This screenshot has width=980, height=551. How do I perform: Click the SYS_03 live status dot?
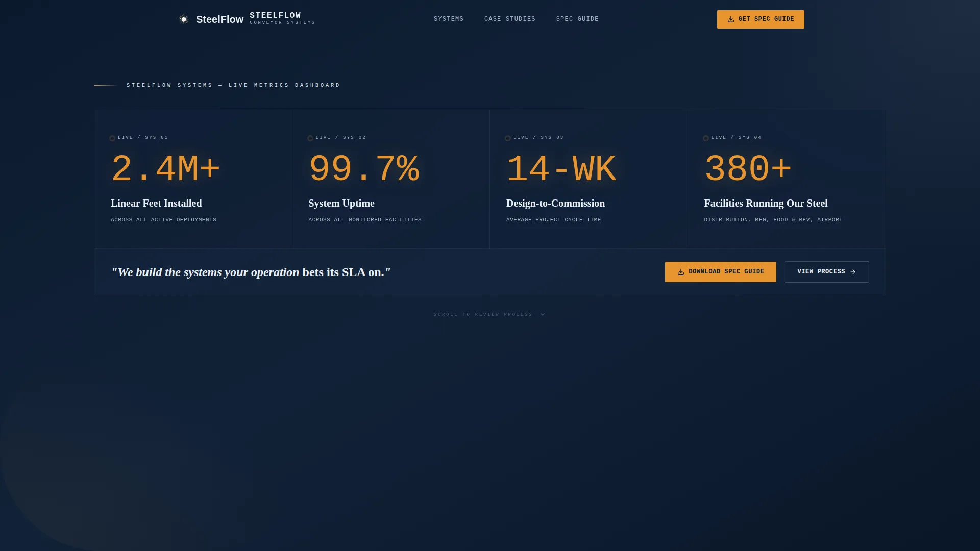click(508, 138)
